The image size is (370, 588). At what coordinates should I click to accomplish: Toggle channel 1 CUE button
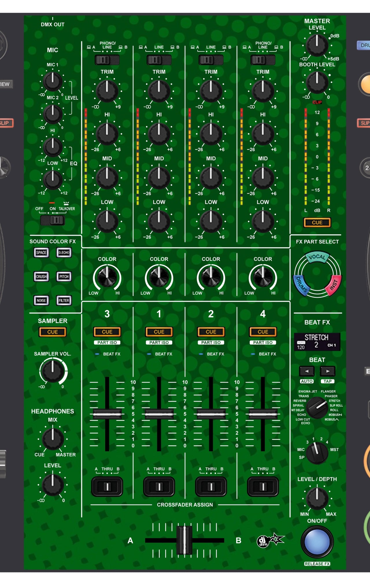(159, 332)
